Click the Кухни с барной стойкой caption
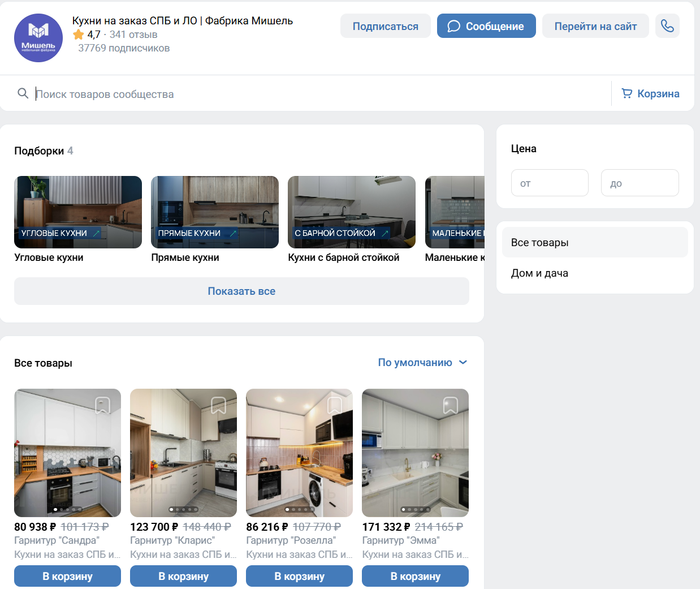Screen dimensions: 700x589 (344, 257)
